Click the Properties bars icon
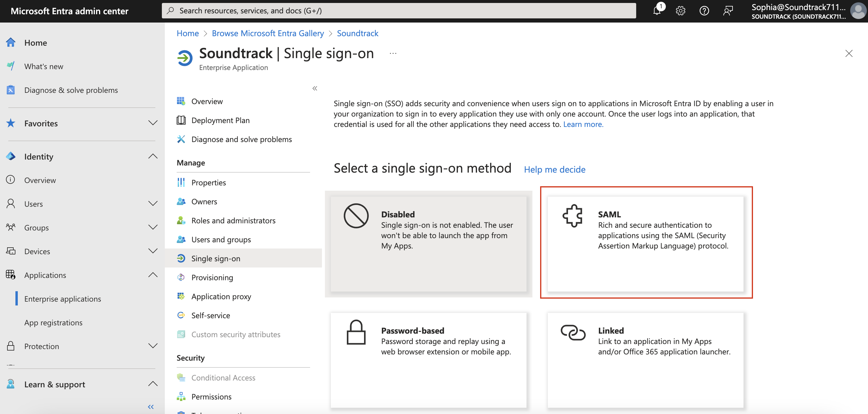 pyautogui.click(x=181, y=182)
